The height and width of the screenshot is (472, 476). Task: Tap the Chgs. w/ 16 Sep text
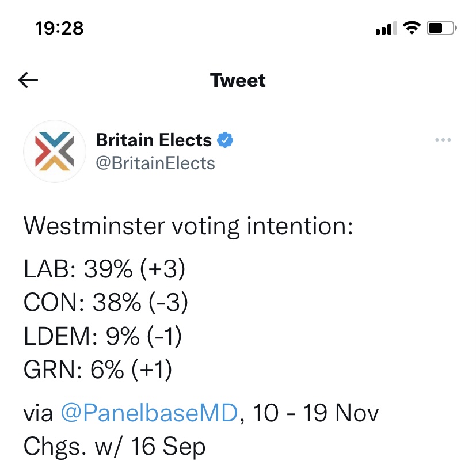115,447
